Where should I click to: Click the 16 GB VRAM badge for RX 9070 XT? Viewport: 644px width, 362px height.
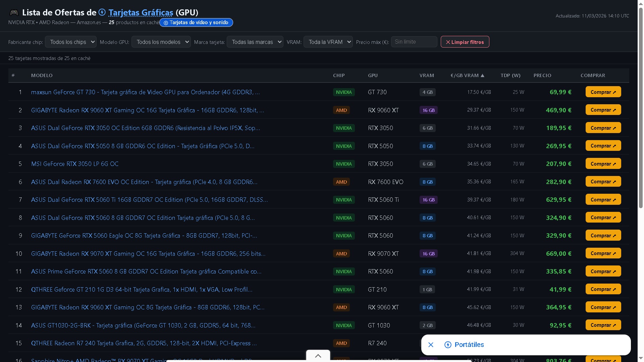point(428,254)
